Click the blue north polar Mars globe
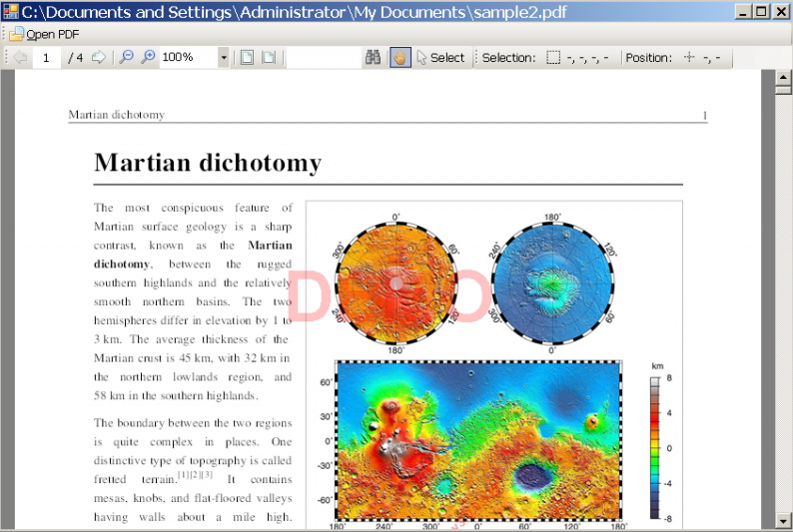Viewport: 793px width, 532px height. 552,283
